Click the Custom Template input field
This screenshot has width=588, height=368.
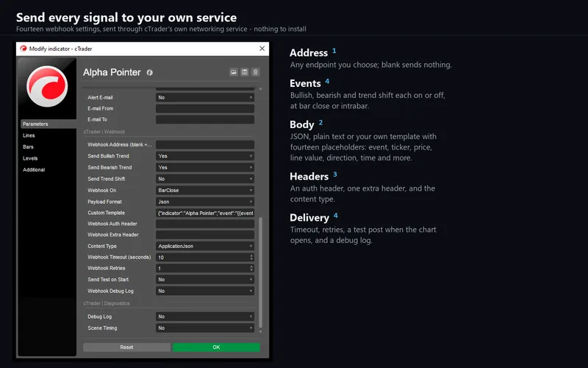pos(205,213)
